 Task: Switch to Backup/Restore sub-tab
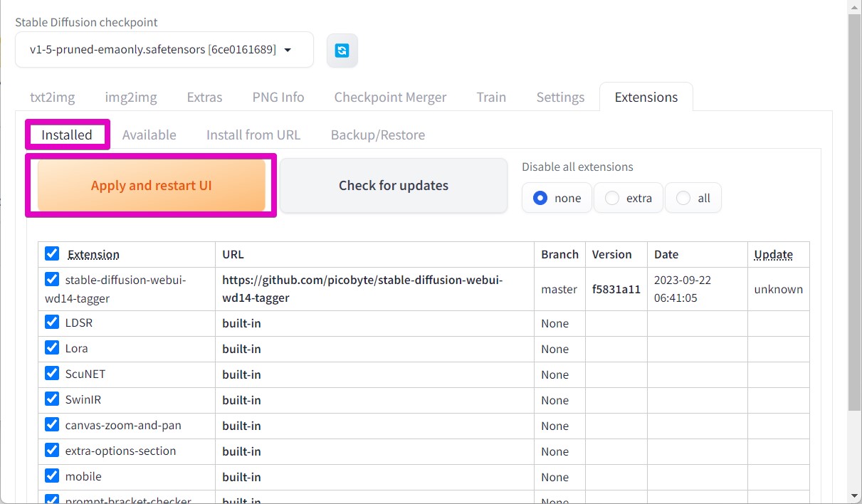[x=377, y=135]
